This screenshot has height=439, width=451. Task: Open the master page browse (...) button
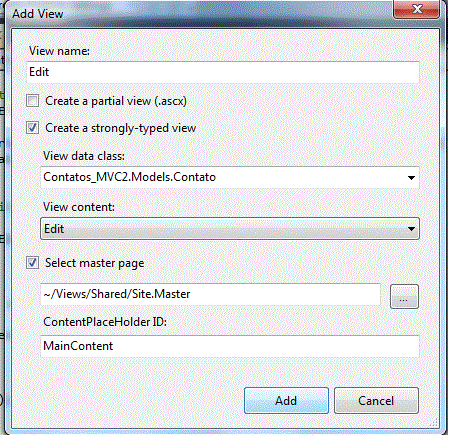click(x=404, y=296)
